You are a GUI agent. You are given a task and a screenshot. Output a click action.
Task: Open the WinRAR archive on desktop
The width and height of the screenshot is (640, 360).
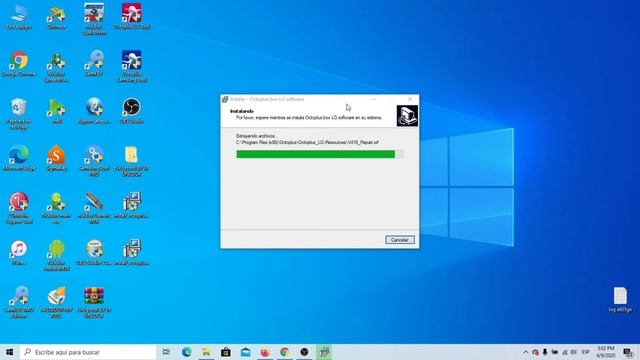coord(94,303)
